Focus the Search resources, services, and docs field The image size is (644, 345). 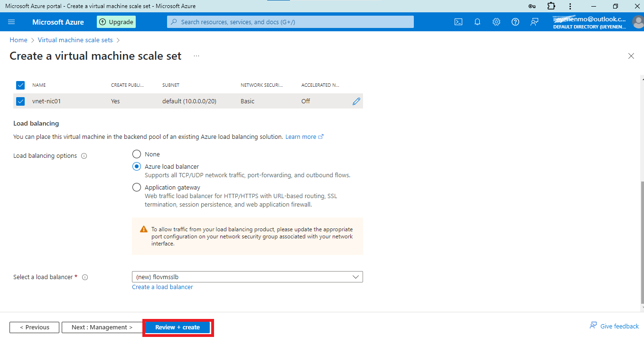[x=290, y=22]
